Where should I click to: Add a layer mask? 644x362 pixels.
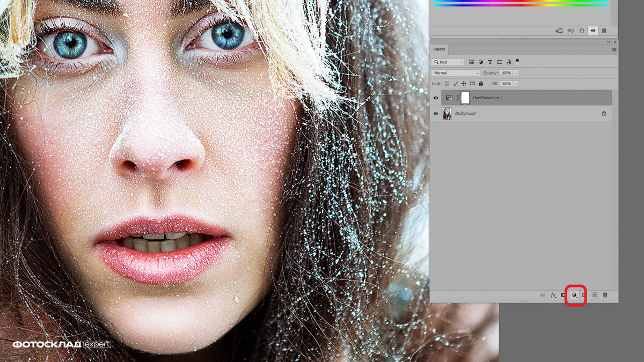(563, 295)
